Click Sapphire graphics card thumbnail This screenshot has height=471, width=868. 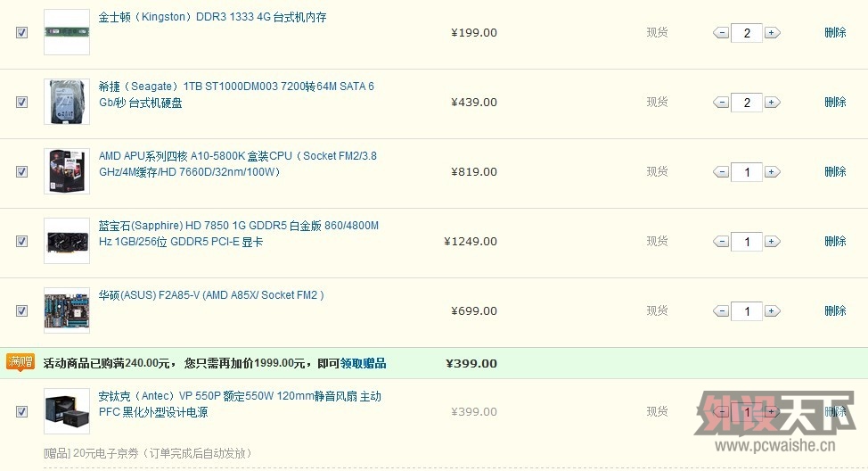click(x=67, y=241)
